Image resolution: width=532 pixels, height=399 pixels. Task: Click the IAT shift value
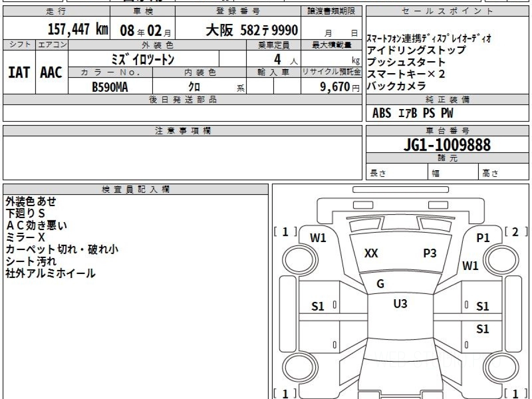(19, 72)
